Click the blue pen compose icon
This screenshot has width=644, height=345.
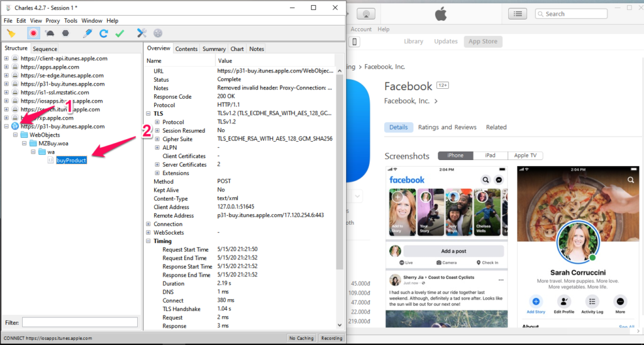click(x=88, y=33)
